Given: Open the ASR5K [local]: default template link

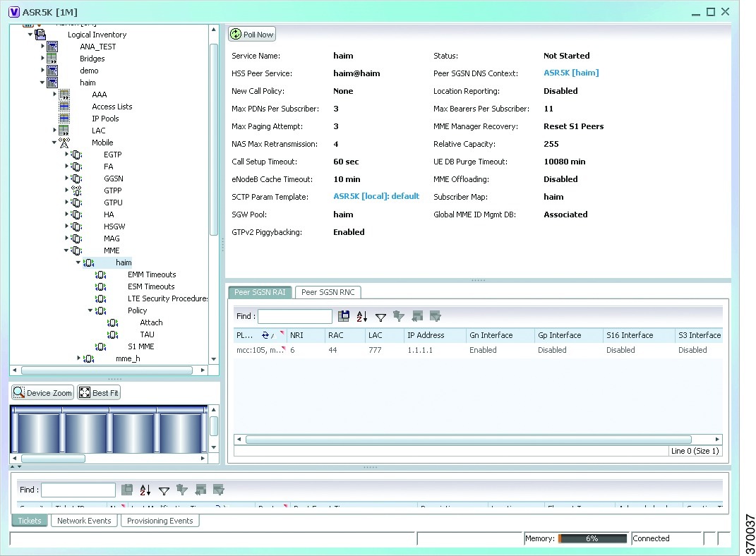Looking at the screenshot, I should click(x=376, y=196).
